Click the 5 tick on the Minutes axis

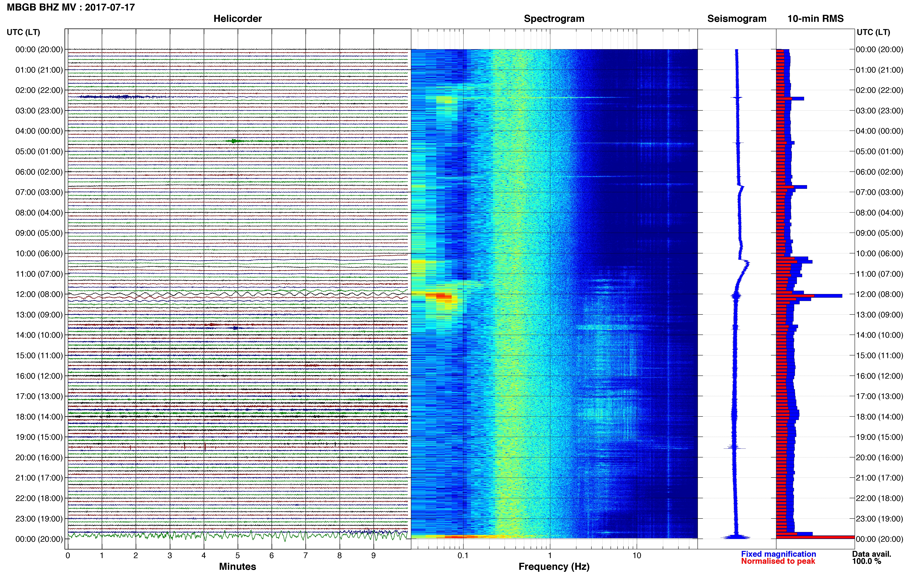(238, 555)
